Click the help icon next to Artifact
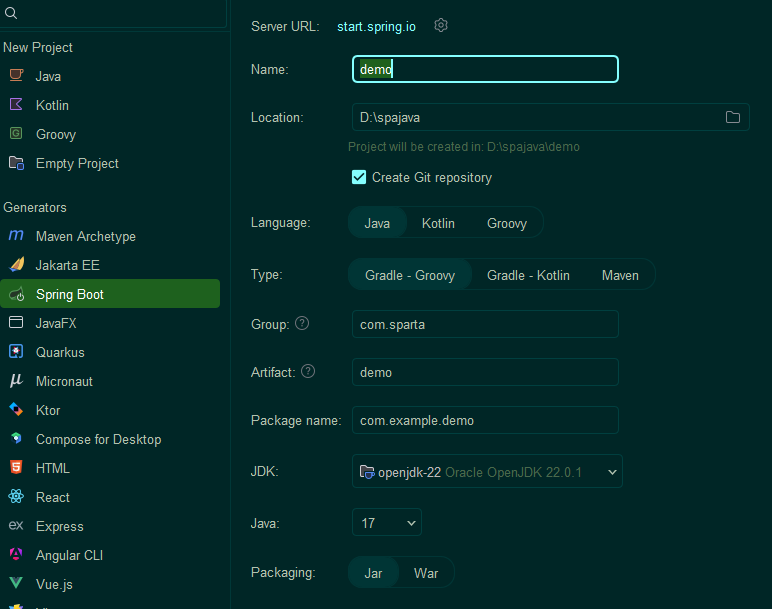This screenshot has height=609, width=772. pos(308,371)
